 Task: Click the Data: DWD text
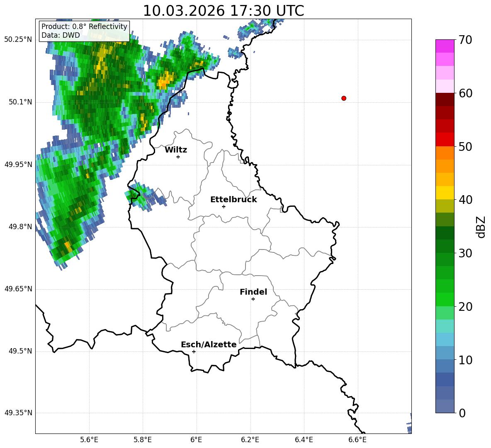[61, 35]
